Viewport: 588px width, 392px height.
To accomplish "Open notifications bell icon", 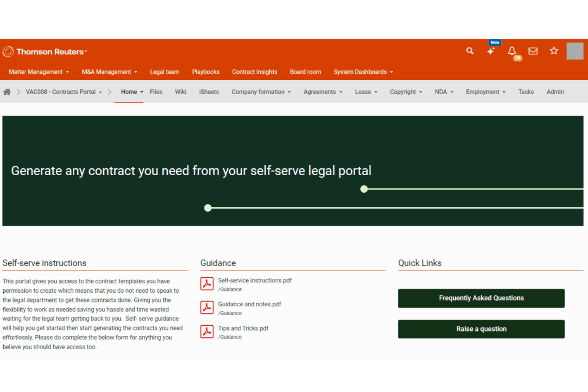I will click(x=512, y=51).
